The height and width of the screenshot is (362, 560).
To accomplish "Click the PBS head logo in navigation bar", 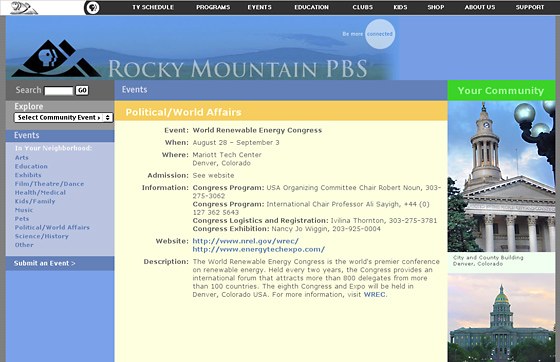I will click(93, 7).
